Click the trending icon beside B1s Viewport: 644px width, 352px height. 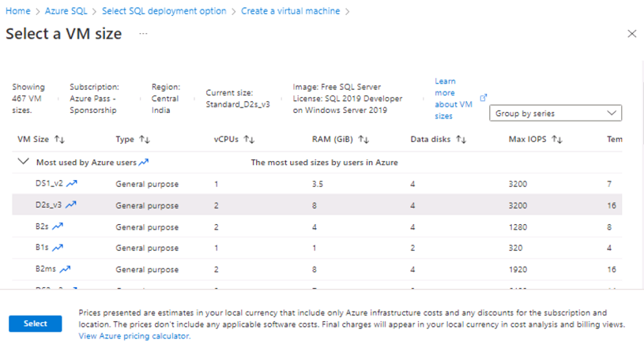coord(57,247)
